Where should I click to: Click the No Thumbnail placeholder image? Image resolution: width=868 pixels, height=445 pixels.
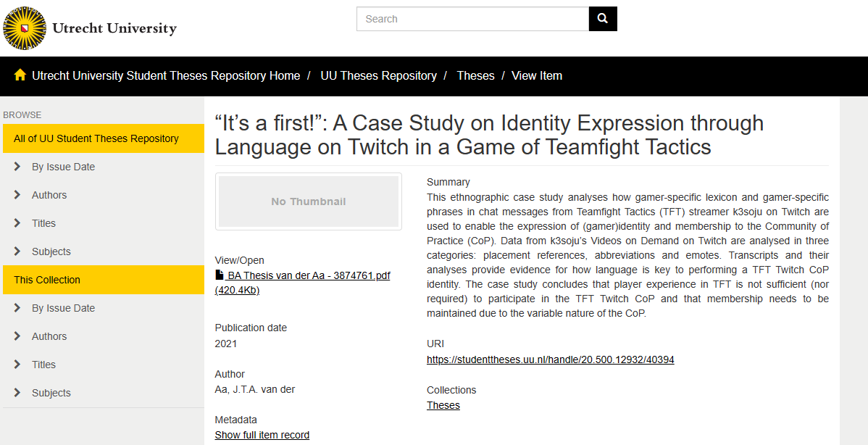click(309, 201)
